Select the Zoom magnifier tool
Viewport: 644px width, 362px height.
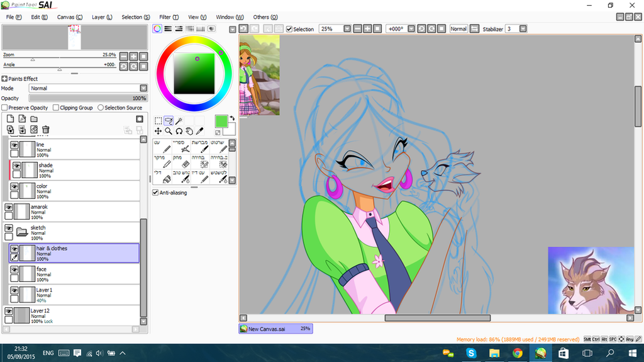click(169, 131)
